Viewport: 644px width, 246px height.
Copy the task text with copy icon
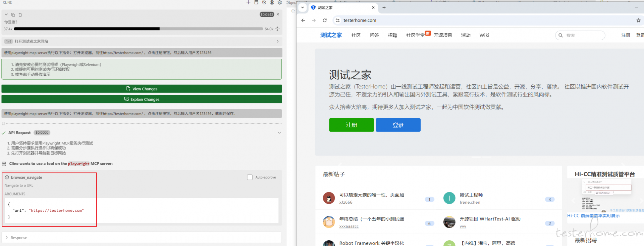click(x=13, y=15)
